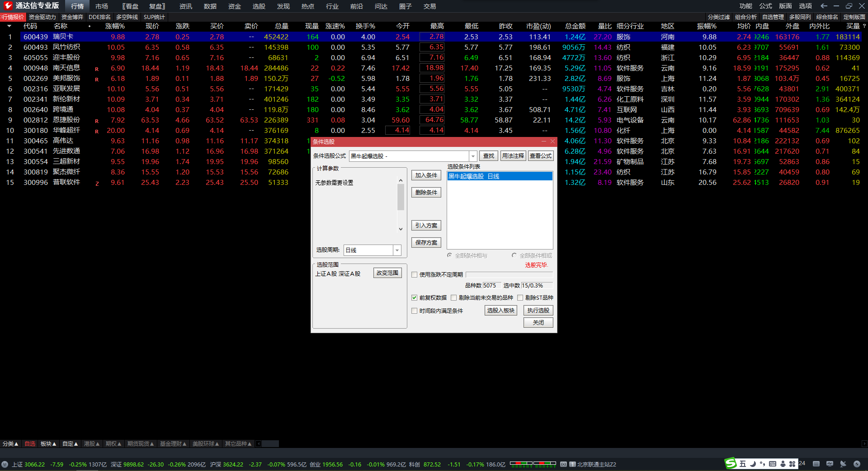Open the lightning bolt icon in status bar
This screenshot has height=471, width=868.
click(857, 464)
